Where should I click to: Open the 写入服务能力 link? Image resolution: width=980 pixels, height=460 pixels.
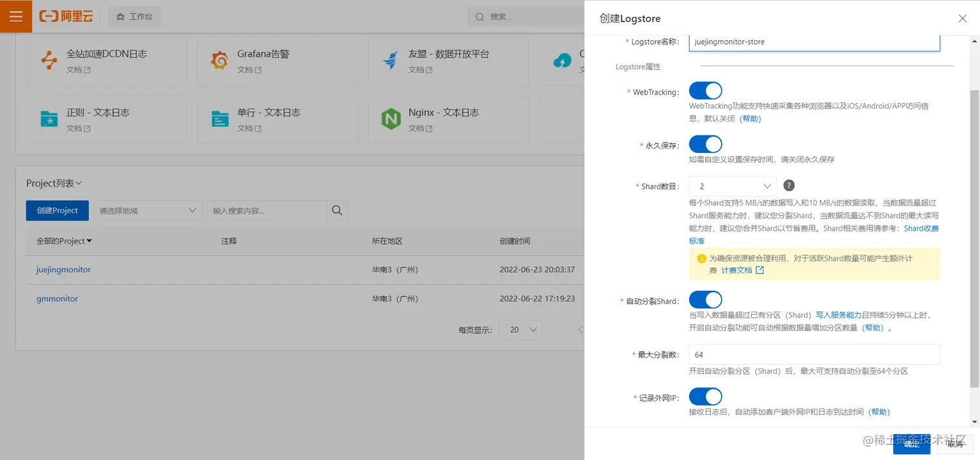pos(839,316)
